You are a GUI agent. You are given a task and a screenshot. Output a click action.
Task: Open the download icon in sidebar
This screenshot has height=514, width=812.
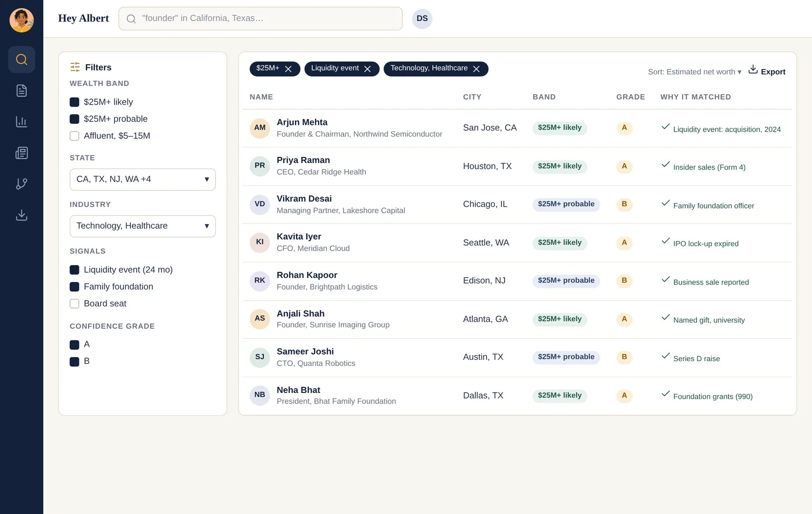tap(22, 215)
